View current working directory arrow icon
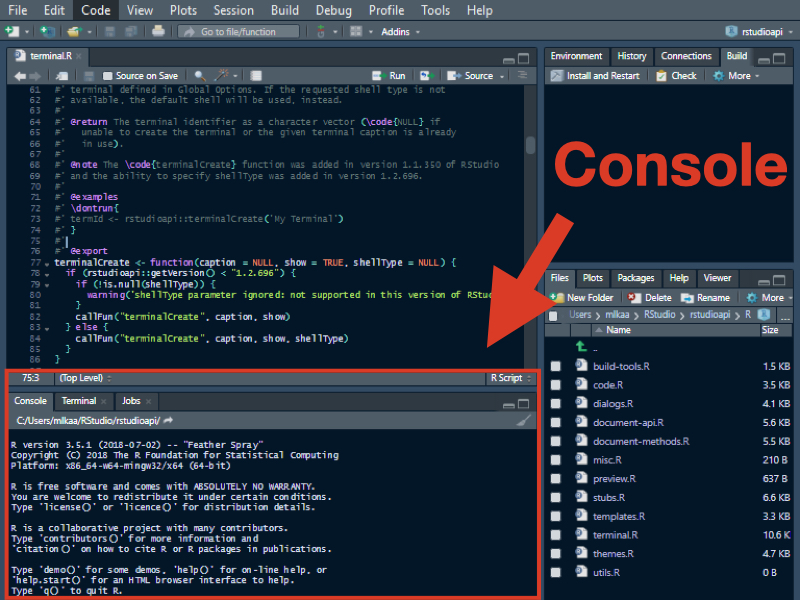Image resolution: width=800 pixels, height=600 pixels. 168,420
